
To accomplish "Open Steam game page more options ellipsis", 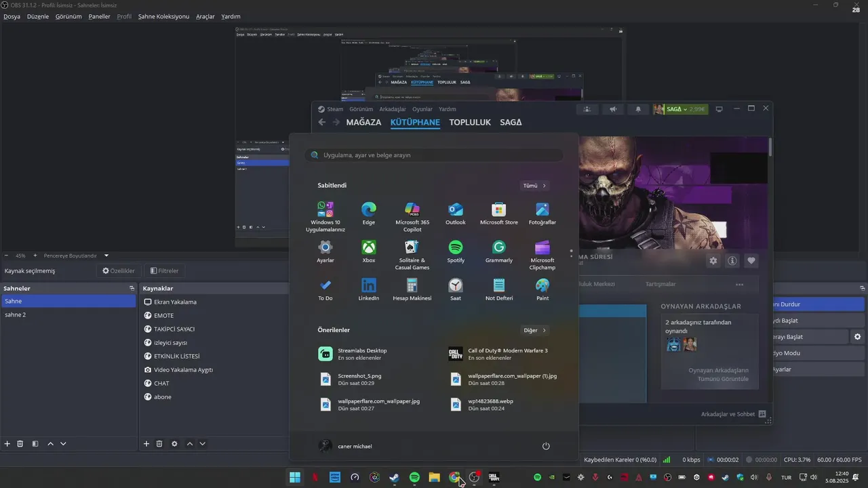I will 740,284.
